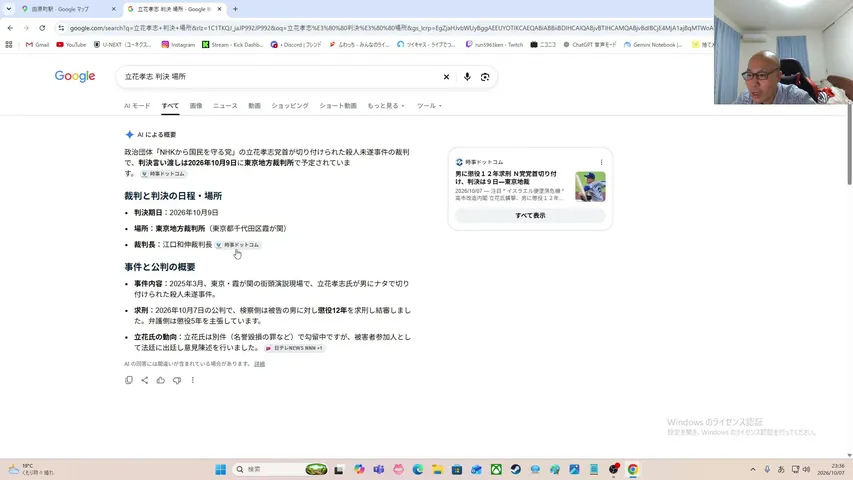Open the Instagram bookmark
Viewport: 853px width, 480px height.
coord(178,45)
